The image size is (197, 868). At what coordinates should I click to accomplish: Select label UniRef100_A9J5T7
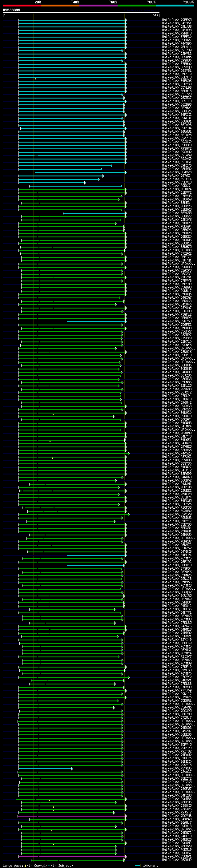(177, 812)
